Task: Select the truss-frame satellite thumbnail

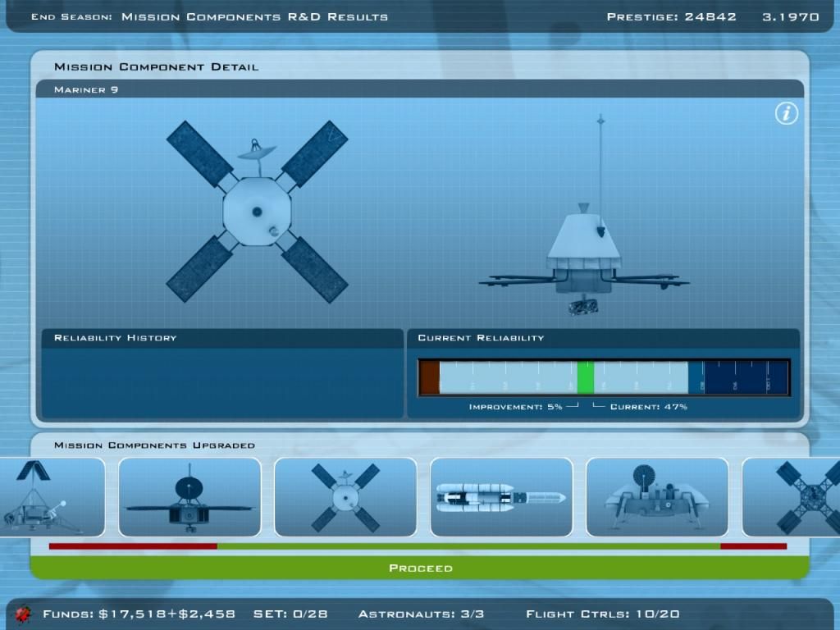Action: tap(792, 497)
